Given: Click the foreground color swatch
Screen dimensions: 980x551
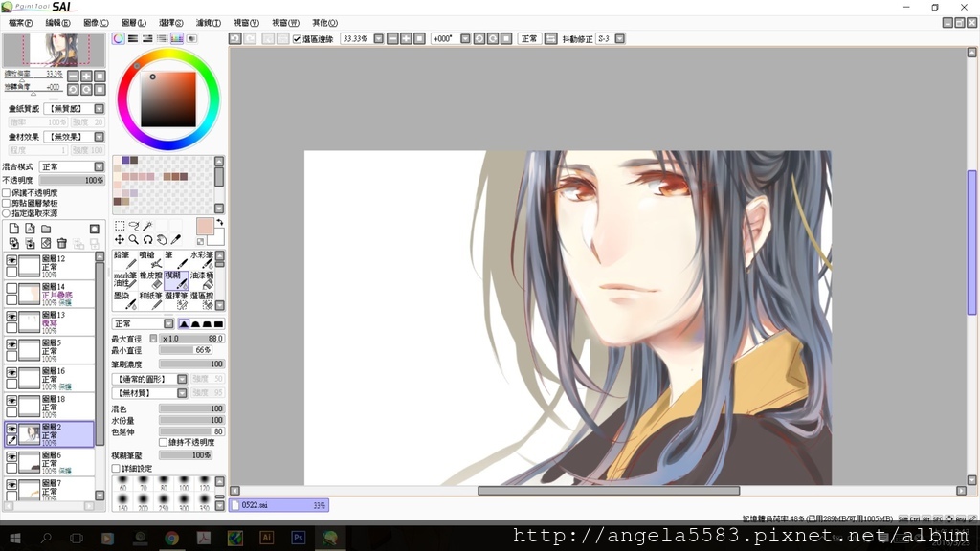Looking at the screenshot, I should point(205,226).
